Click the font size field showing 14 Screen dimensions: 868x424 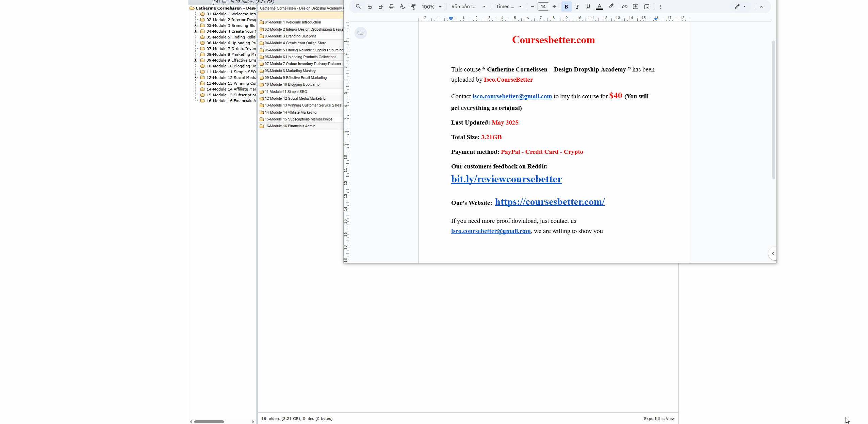coord(543,6)
